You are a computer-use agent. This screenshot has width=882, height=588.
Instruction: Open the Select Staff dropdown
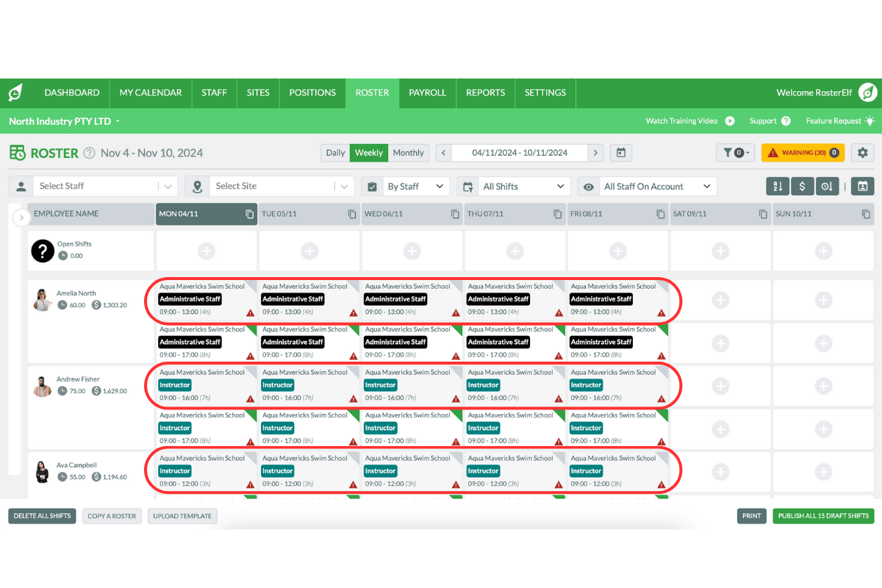[105, 187]
